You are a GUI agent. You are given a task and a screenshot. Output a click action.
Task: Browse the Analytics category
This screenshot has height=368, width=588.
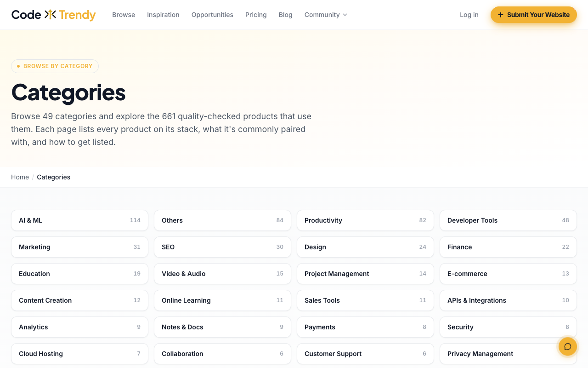point(79,327)
